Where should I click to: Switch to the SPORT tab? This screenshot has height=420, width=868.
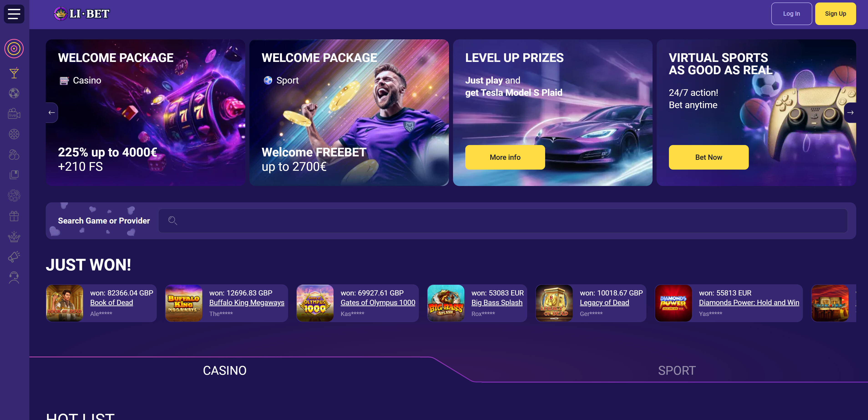click(x=677, y=370)
